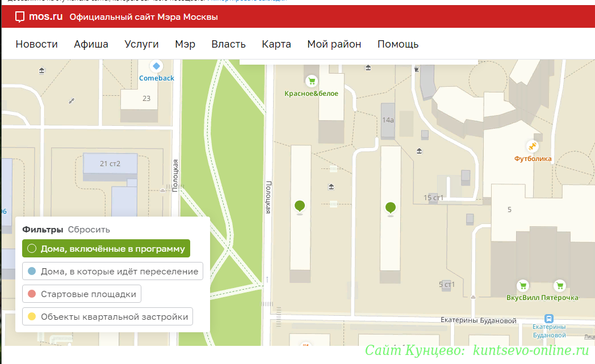
Task: Select the Пятёрочка cart marker icon
Action: click(560, 285)
